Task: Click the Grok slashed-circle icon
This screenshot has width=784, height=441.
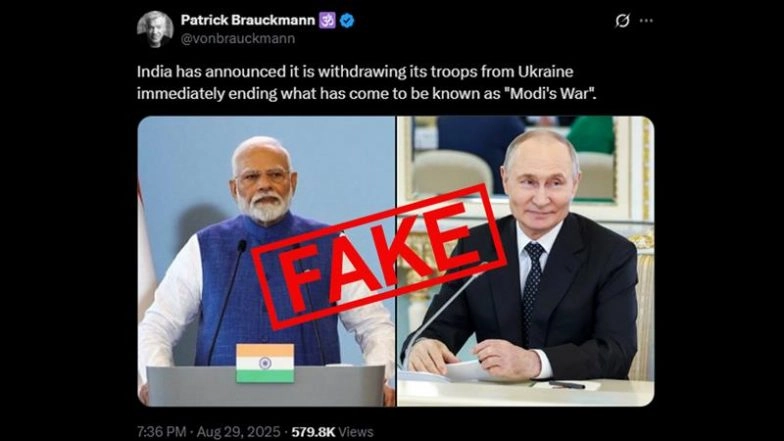Action: click(x=622, y=20)
